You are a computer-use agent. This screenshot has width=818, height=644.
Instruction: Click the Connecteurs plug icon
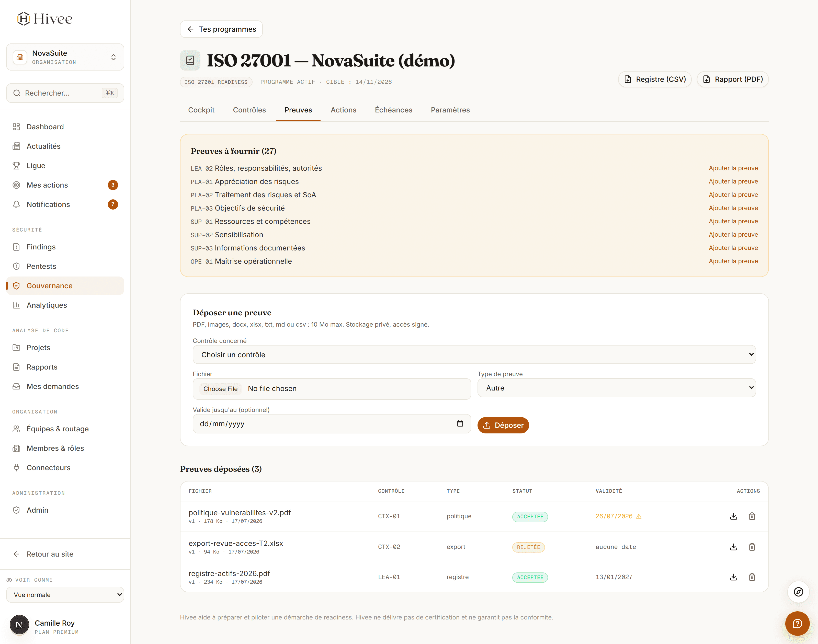pos(16,468)
